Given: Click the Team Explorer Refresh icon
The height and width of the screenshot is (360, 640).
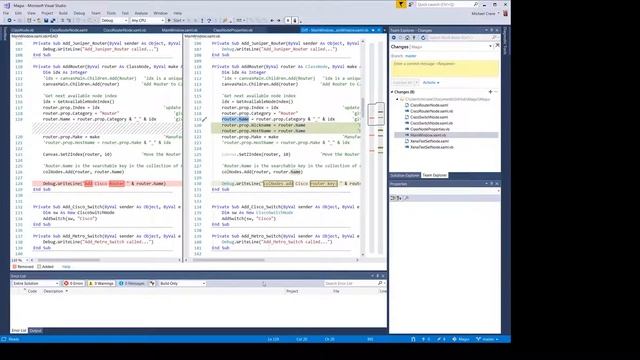Looking at the screenshot, I should [423, 38].
